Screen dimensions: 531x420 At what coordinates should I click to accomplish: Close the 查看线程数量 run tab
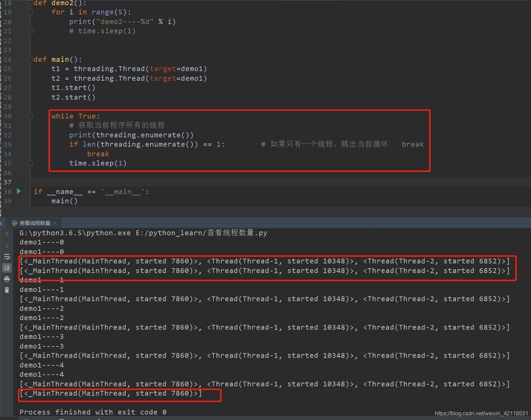tap(55, 223)
